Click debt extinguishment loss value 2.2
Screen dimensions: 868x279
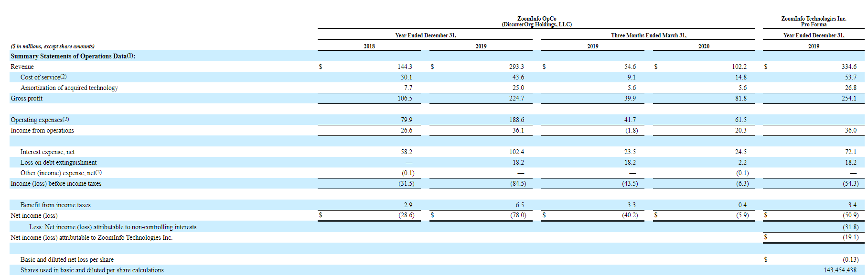742,162
